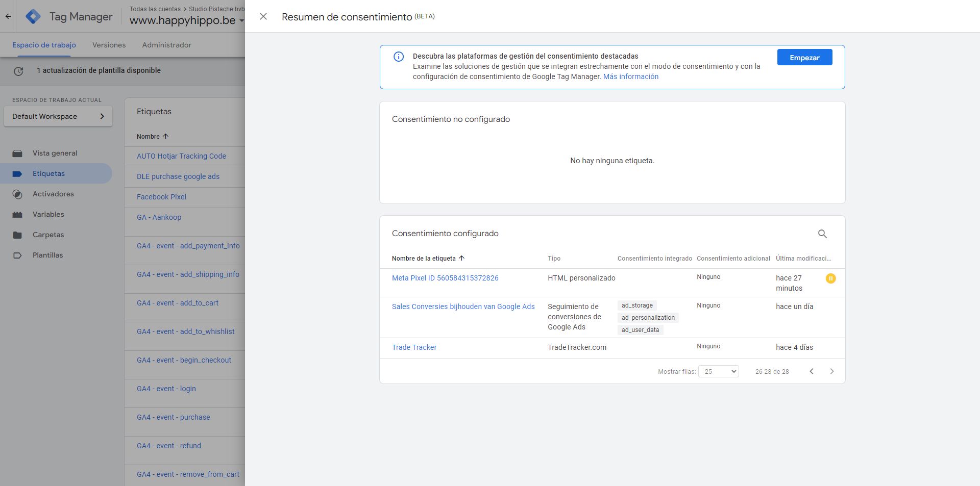Open the Meta Pixel ID tag

pos(445,278)
